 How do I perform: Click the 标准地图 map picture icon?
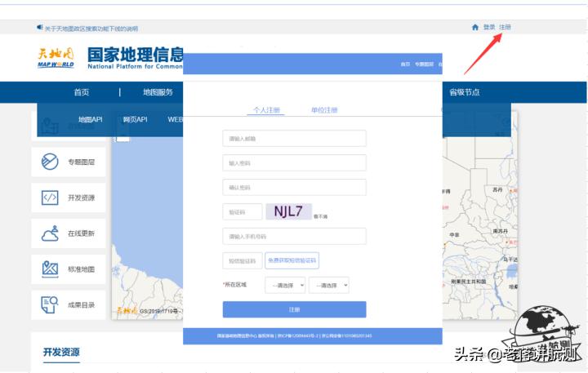[50, 269]
